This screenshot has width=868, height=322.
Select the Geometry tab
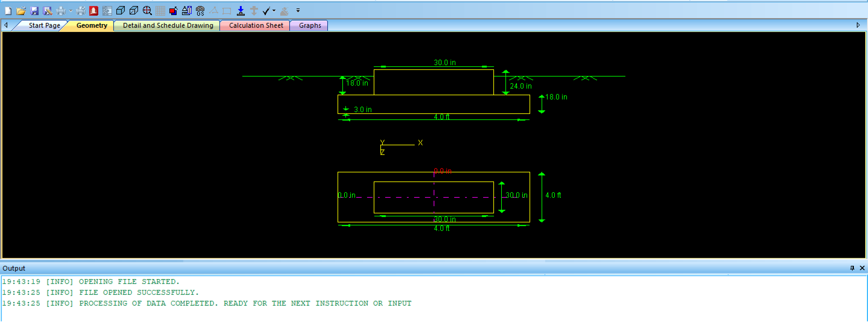(92, 26)
